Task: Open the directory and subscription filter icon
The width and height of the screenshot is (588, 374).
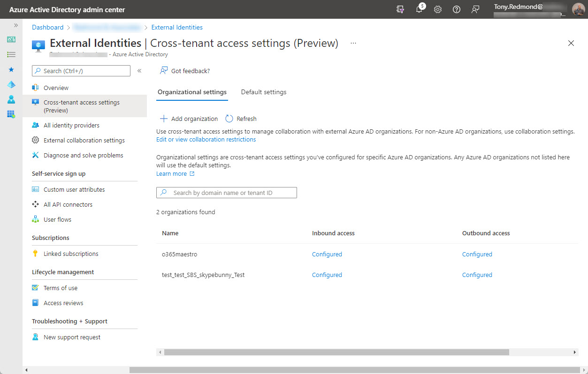Action: 400,9
